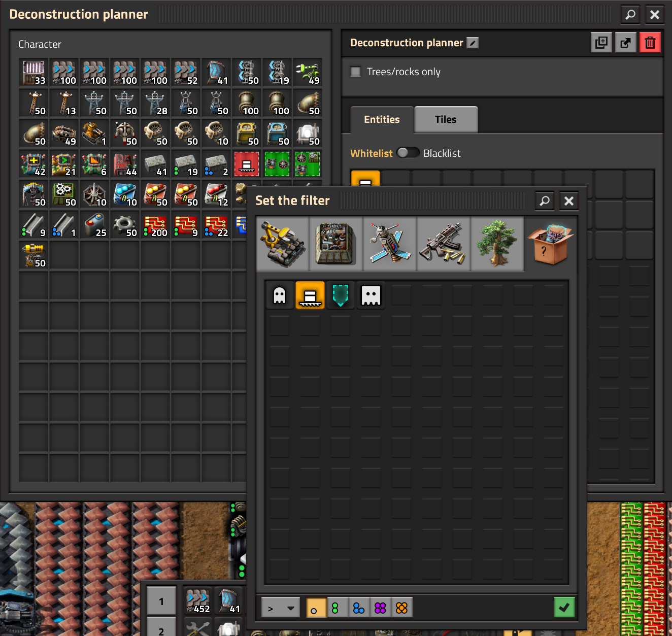This screenshot has width=672, height=636.
Task: Open the Combat gun filter group
Action: tap(443, 244)
